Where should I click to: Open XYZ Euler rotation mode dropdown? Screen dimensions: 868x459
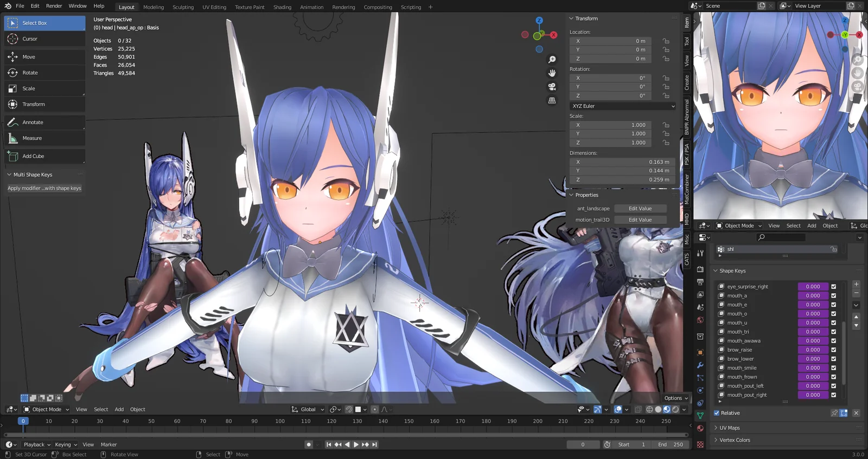coord(623,106)
